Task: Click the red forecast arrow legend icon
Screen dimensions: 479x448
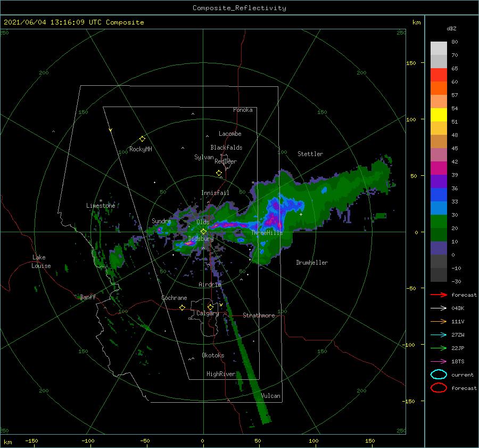Action: pos(439,295)
